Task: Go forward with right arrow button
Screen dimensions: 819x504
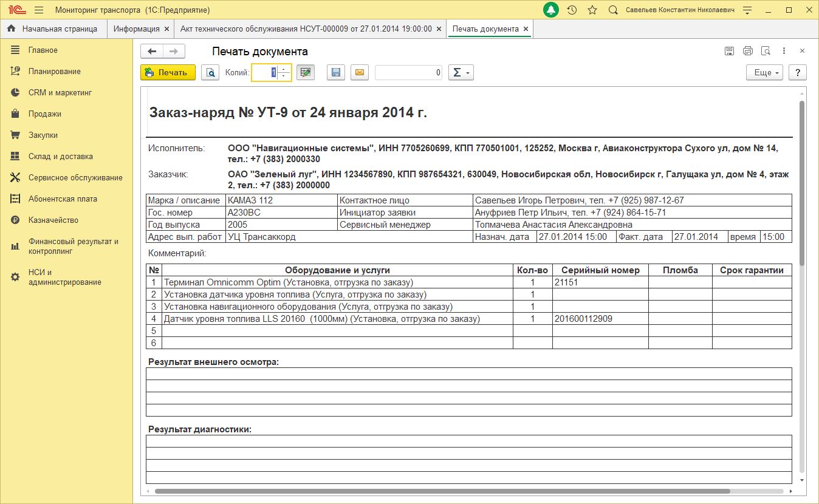Action: pos(174,52)
